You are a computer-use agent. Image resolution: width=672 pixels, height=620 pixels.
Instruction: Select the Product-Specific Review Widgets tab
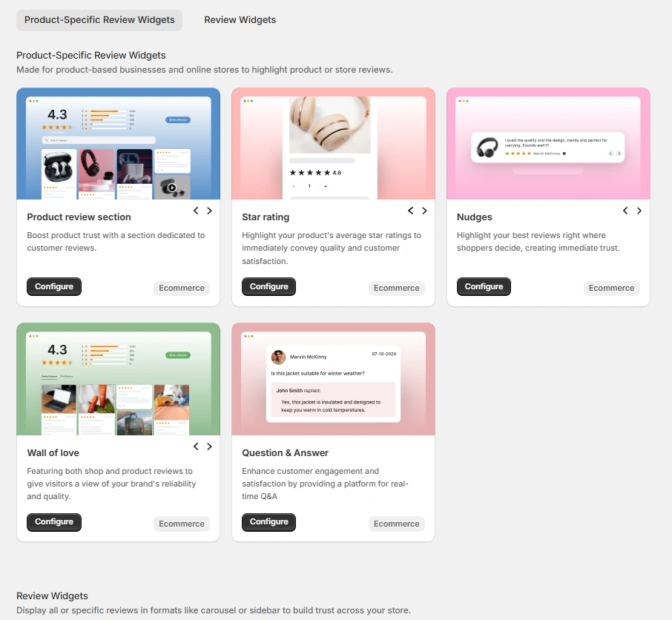(x=99, y=20)
